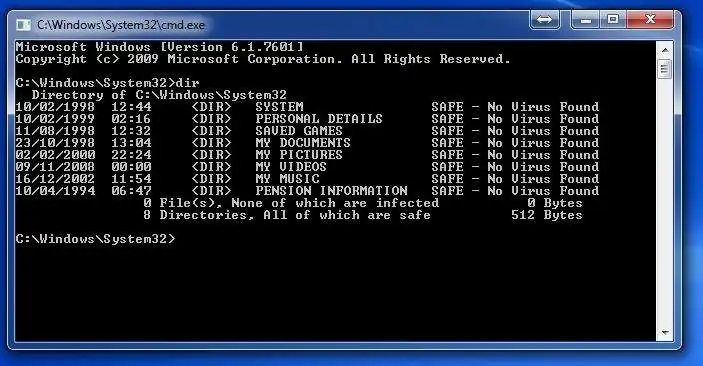Click the 512 Bytes value
The height and width of the screenshot is (366, 703).
(547, 215)
